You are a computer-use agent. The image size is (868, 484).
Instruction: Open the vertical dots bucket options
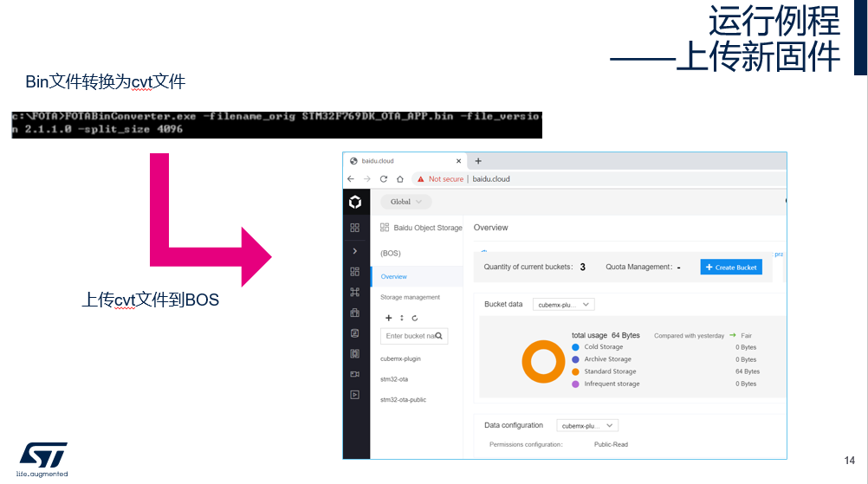point(402,318)
